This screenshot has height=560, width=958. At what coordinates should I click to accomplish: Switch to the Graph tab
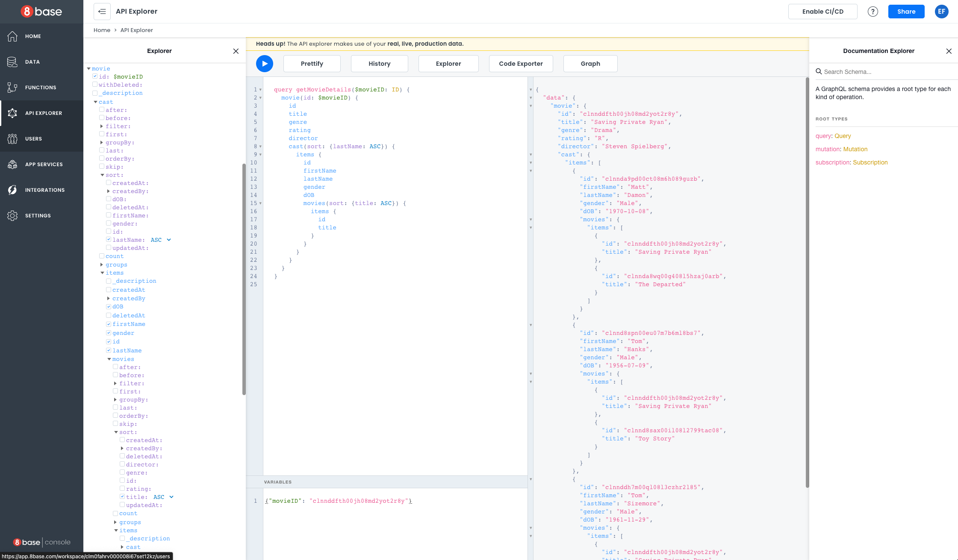[590, 63]
